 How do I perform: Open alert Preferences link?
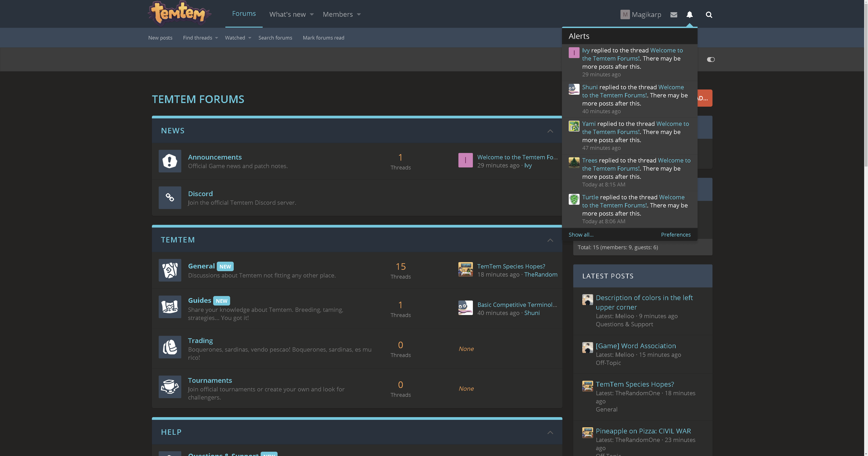(676, 235)
